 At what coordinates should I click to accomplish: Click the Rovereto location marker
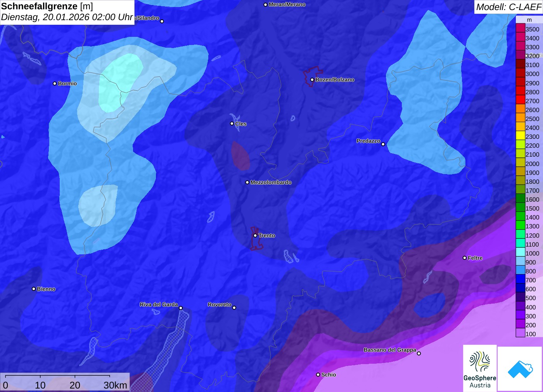(234, 308)
